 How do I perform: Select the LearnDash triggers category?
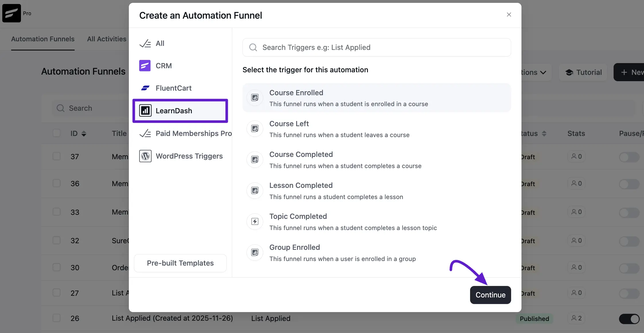click(180, 111)
